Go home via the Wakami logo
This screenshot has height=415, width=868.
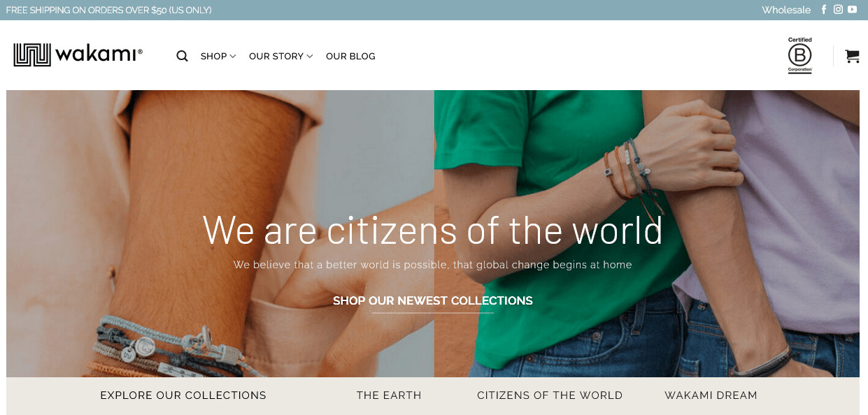coord(78,54)
